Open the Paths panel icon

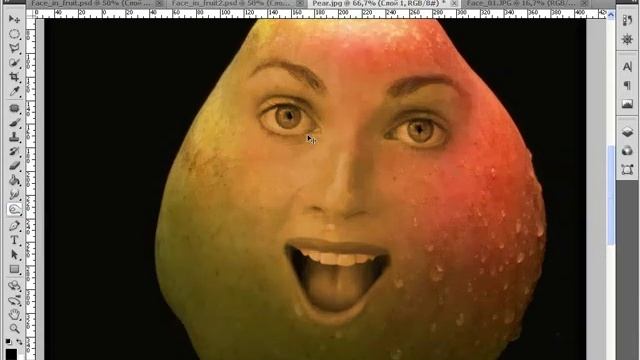click(x=627, y=169)
